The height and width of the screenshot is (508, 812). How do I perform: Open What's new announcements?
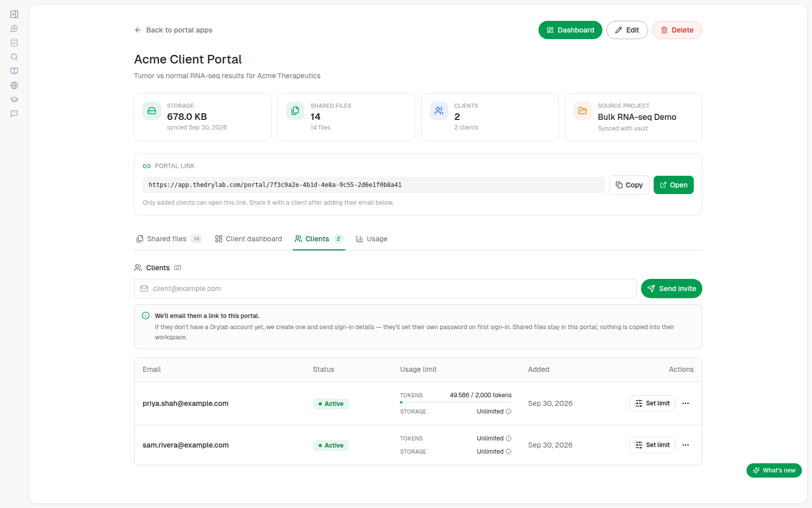click(x=774, y=470)
